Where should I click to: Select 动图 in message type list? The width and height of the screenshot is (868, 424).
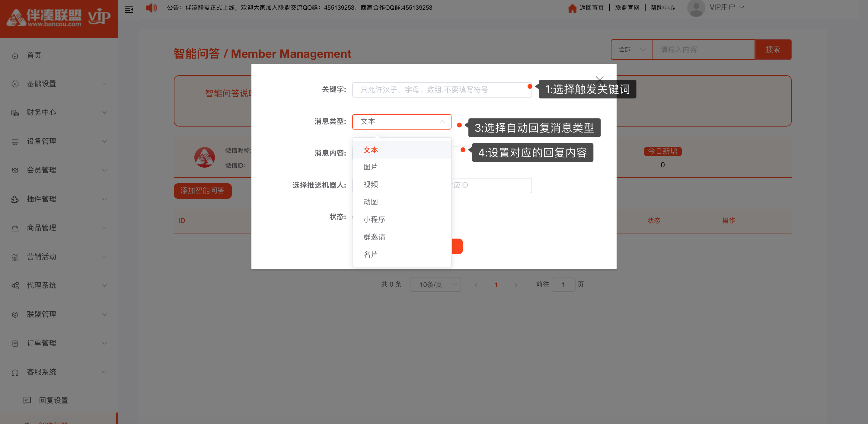402,202
